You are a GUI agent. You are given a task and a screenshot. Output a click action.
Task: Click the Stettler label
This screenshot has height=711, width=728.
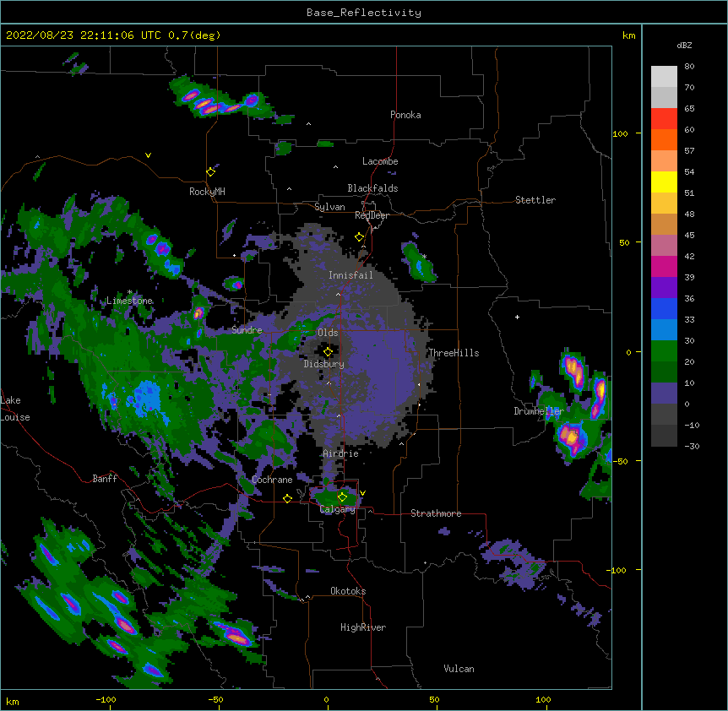[535, 200]
